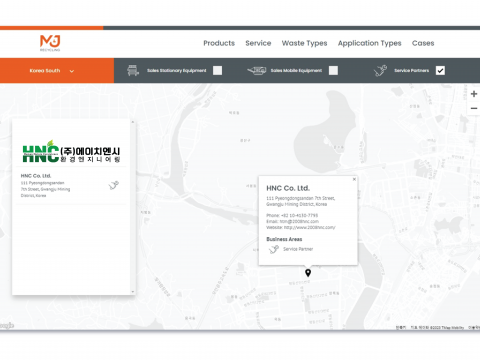Open the HNC website link in popup
This screenshot has height=360, width=480.
click(x=310, y=227)
